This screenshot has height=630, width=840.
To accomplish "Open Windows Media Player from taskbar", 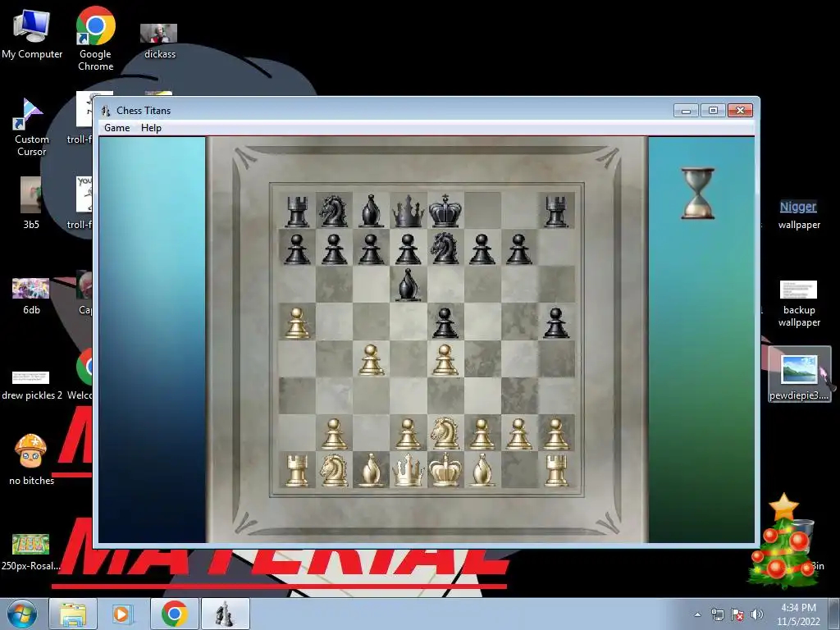I will 122,614.
